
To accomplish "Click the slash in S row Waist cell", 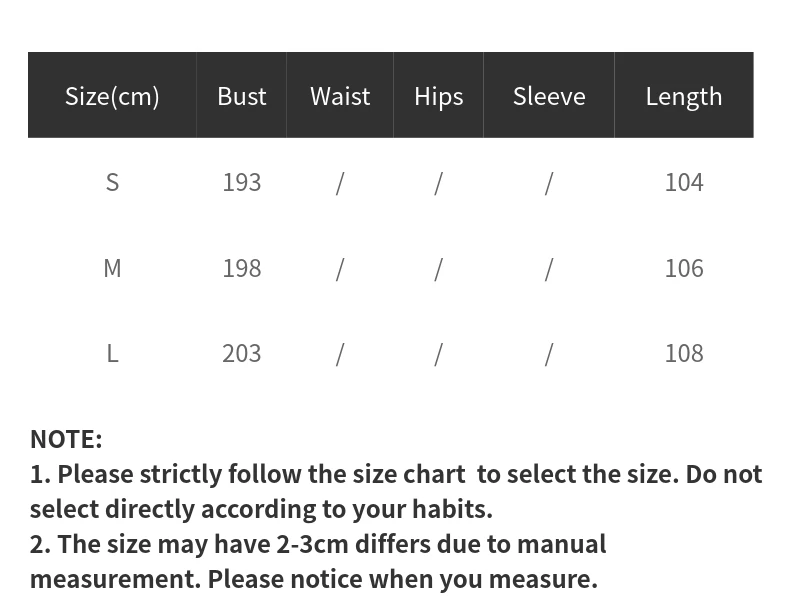I will click(340, 183).
